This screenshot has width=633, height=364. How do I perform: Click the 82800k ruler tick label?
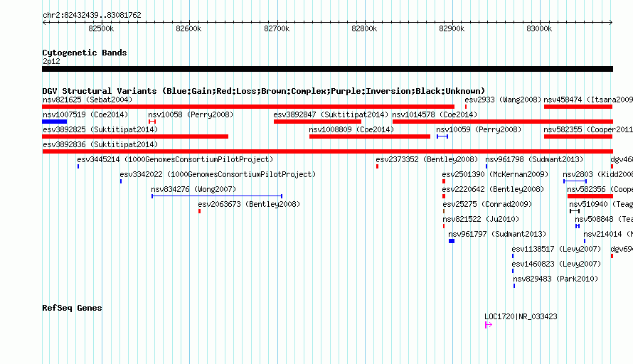pyautogui.click(x=364, y=28)
